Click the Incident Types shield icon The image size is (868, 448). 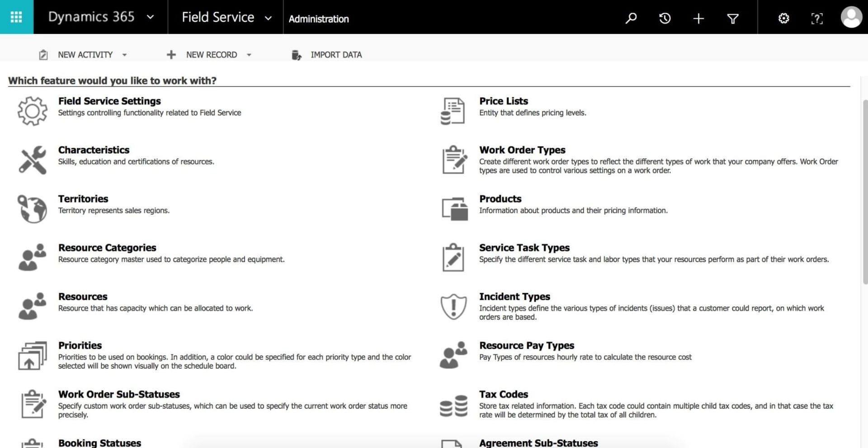453,306
